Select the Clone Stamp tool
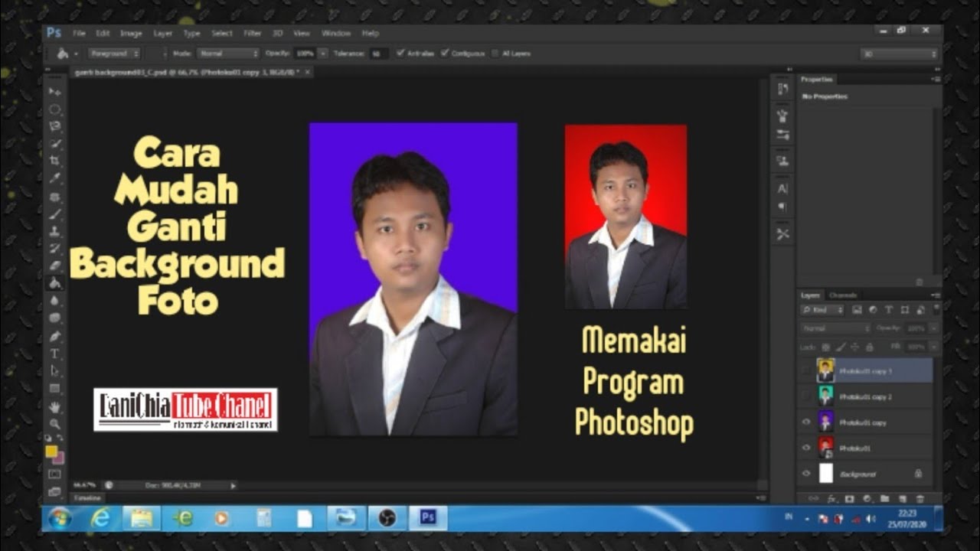 coord(55,230)
